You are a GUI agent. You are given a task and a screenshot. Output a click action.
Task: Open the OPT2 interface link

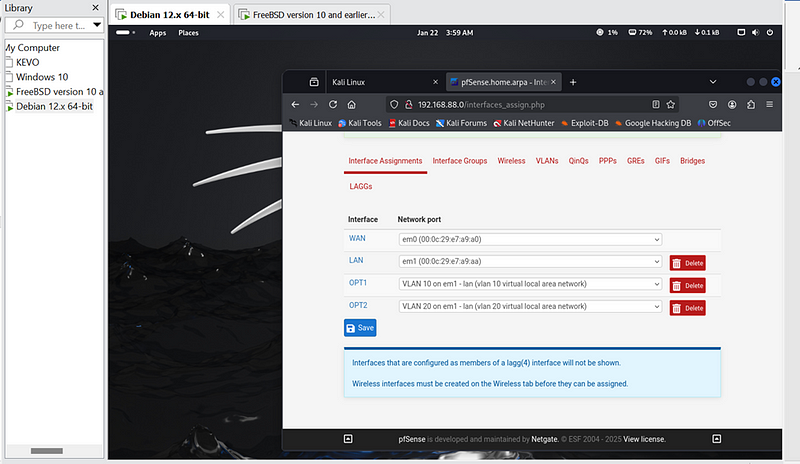[358, 305]
